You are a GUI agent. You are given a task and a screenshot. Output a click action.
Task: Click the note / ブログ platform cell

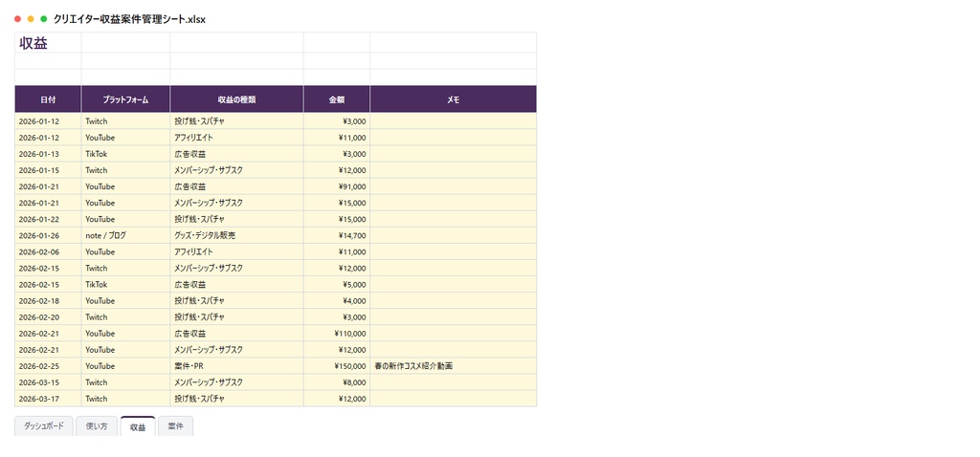(125, 235)
